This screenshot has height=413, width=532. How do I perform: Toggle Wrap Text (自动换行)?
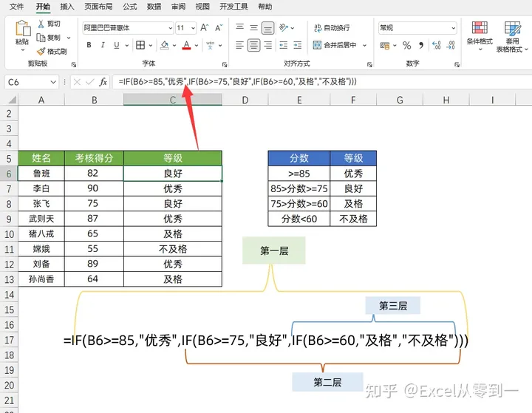click(330, 27)
